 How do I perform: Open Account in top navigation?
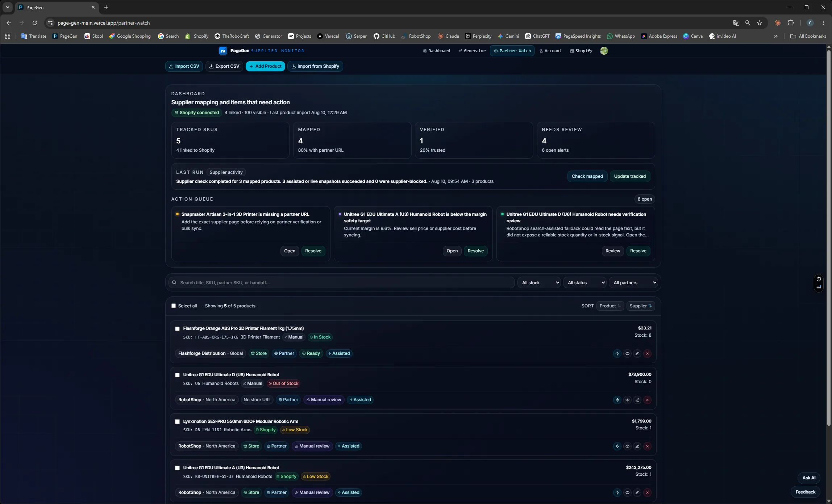coord(550,51)
